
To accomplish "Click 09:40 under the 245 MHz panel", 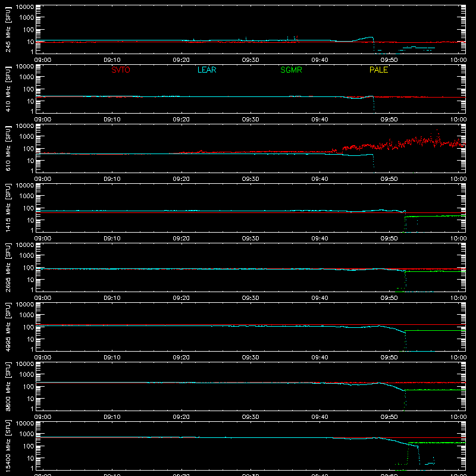I will [x=320, y=60].
